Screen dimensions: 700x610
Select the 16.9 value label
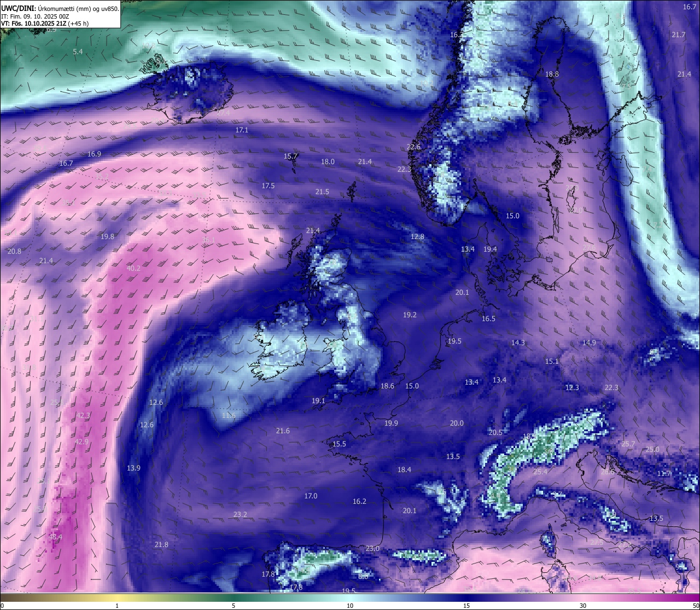(x=95, y=154)
